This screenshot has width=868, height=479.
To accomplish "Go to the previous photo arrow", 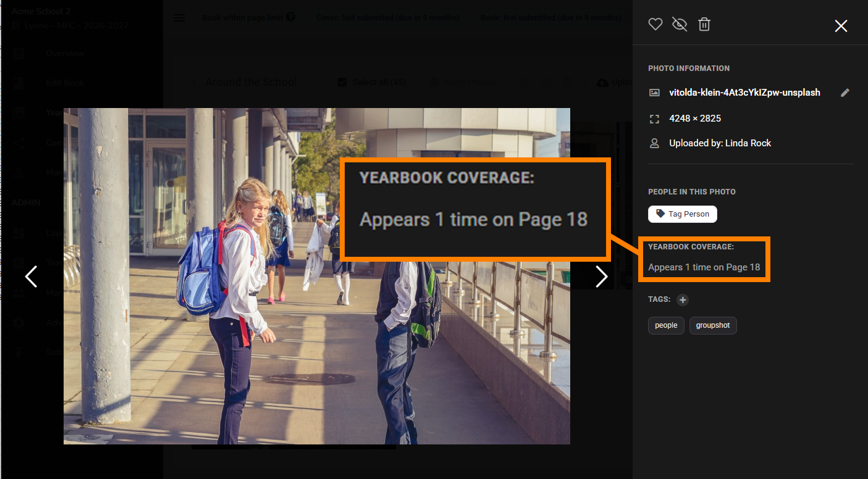I will point(31,277).
